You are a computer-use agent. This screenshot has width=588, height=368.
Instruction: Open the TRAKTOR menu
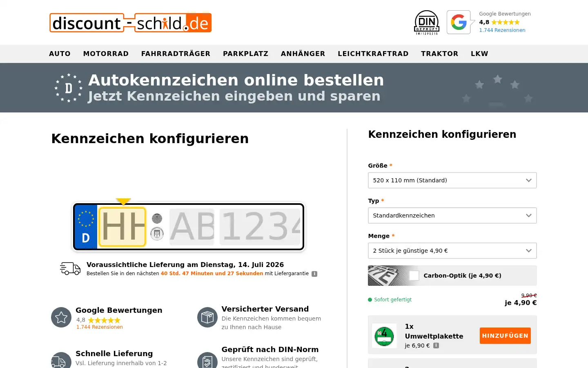click(x=439, y=54)
